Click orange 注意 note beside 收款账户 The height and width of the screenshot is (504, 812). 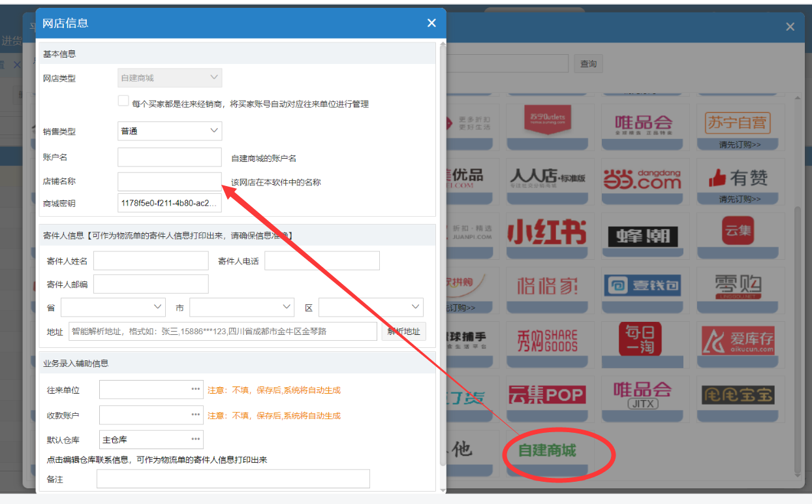[x=274, y=415]
